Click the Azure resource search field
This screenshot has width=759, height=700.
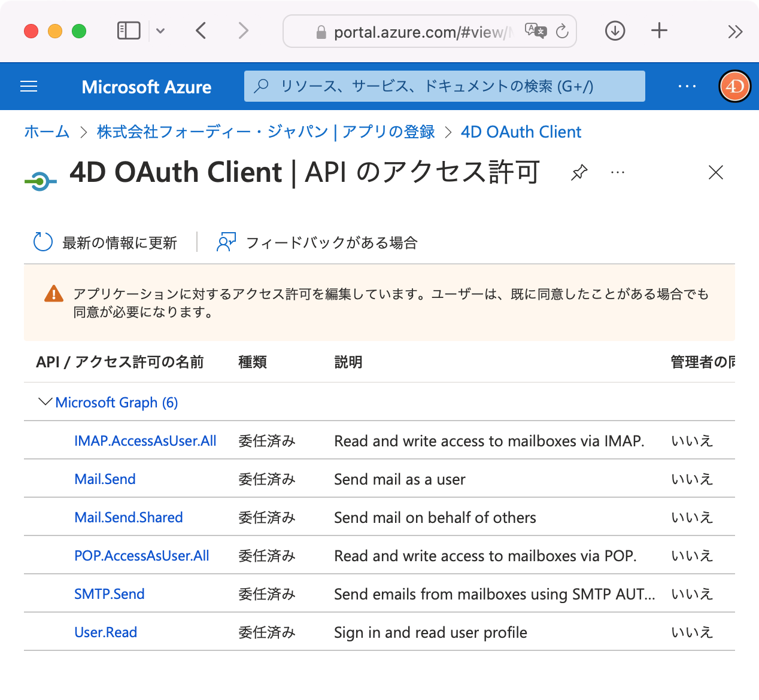pyautogui.click(x=444, y=86)
